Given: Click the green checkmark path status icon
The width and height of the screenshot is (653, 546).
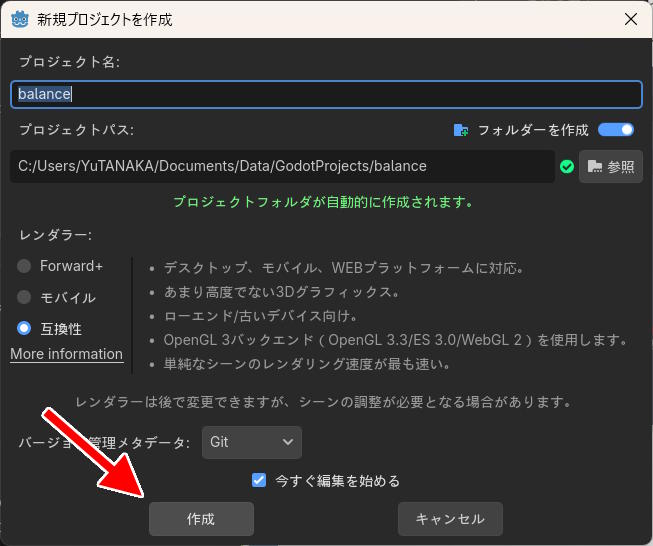Looking at the screenshot, I should 567,167.
